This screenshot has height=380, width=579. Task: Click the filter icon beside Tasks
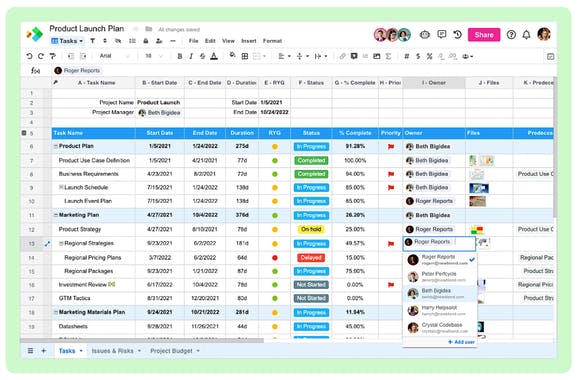click(92, 41)
